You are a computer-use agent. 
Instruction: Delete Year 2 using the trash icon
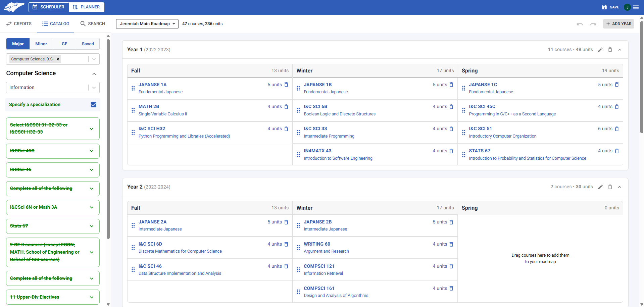[610, 187]
